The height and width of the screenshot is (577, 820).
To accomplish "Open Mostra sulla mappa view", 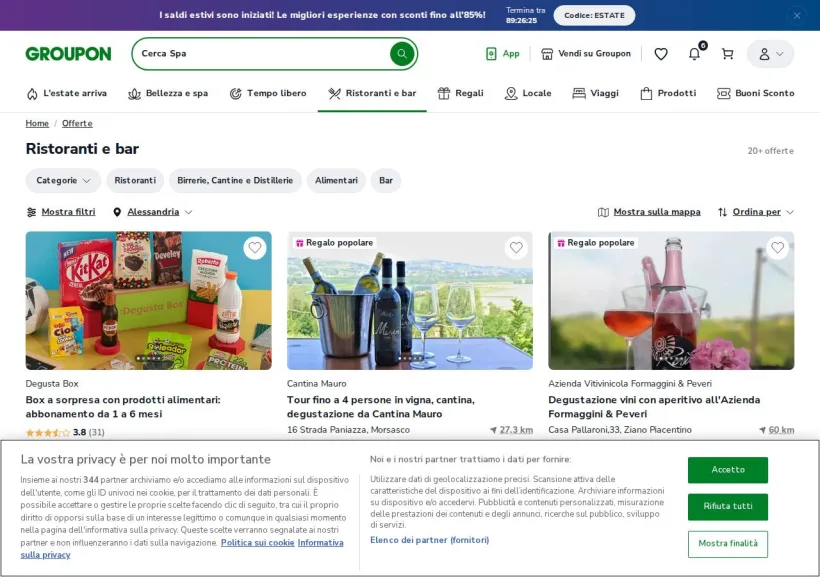I will tap(649, 212).
